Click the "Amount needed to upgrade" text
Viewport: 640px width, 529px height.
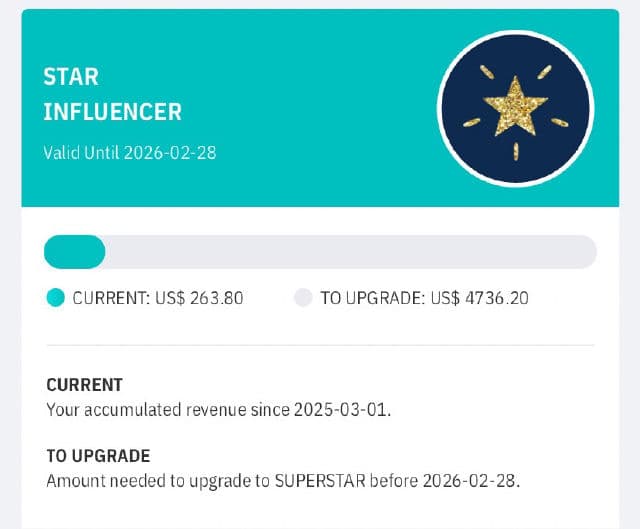(140, 480)
